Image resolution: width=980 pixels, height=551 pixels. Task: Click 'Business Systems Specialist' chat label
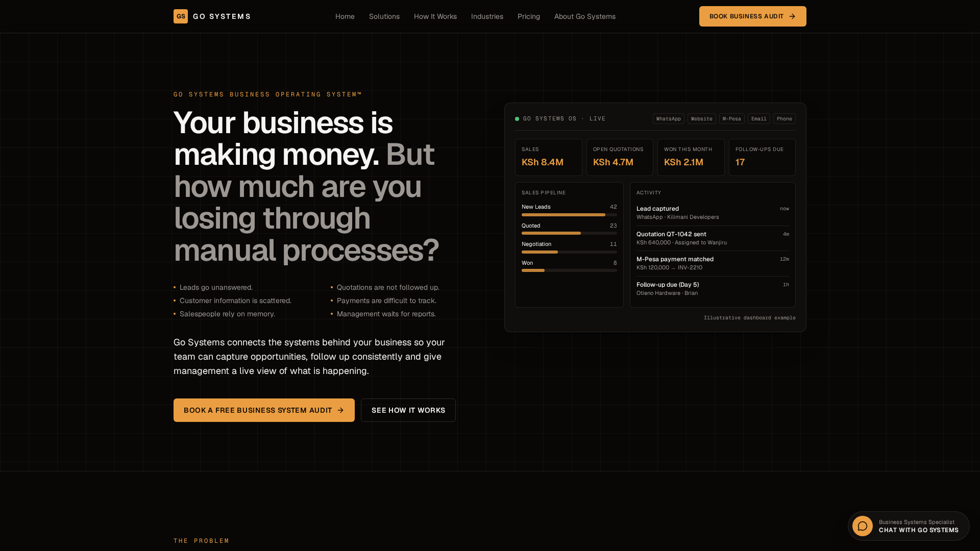click(917, 522)
